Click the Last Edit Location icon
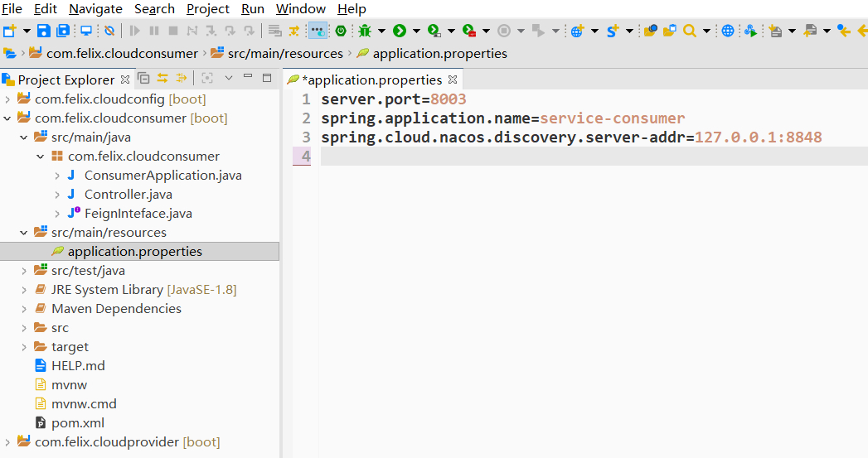The image size is (868, 458). point(844,31)
